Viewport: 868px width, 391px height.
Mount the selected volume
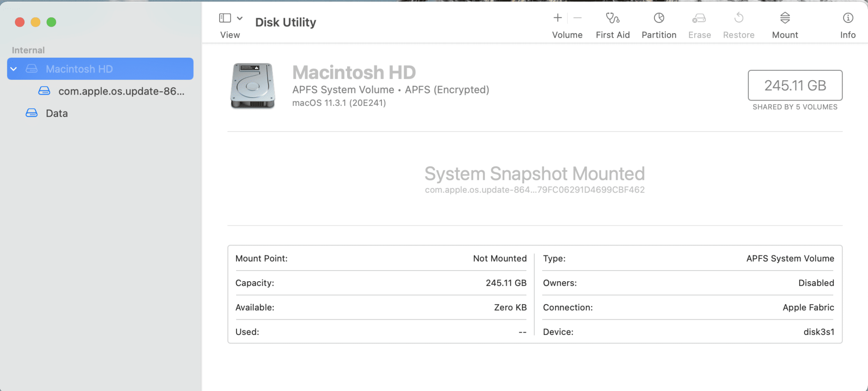(x=785, y=23)
